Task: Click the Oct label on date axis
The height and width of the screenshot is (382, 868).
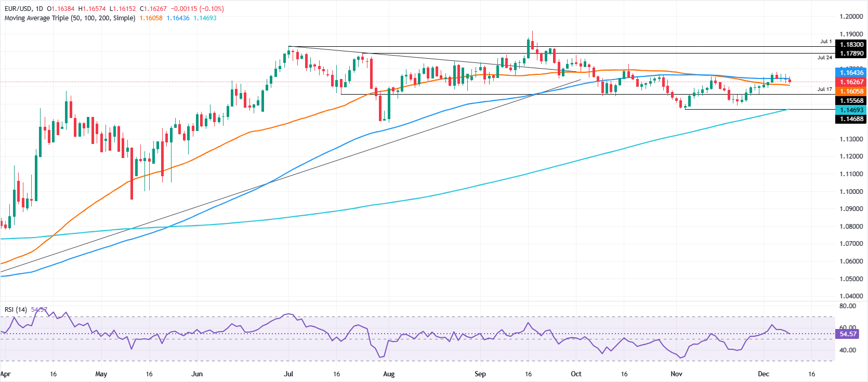Action: tap(576, 374)
